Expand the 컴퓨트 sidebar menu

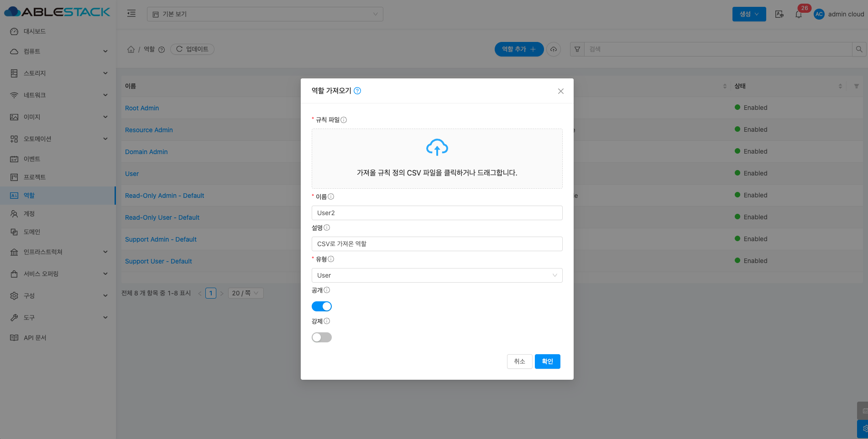click(x=58, y=52)
